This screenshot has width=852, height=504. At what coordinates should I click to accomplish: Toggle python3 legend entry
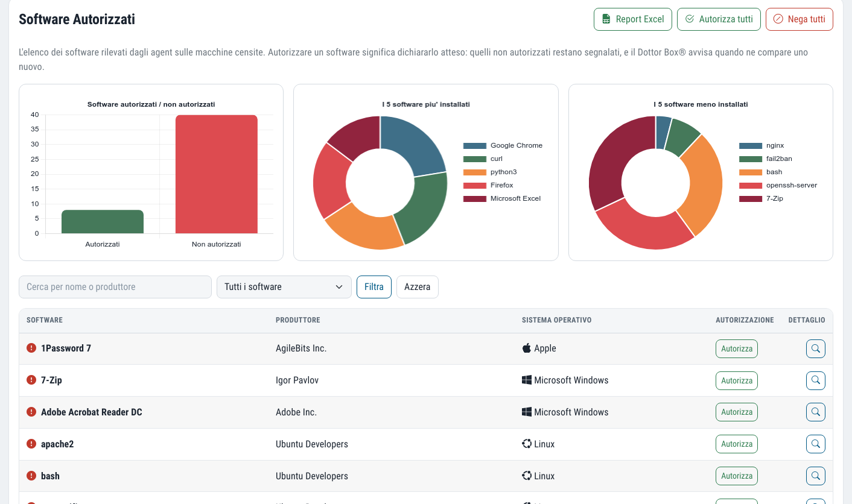[490, 172]
